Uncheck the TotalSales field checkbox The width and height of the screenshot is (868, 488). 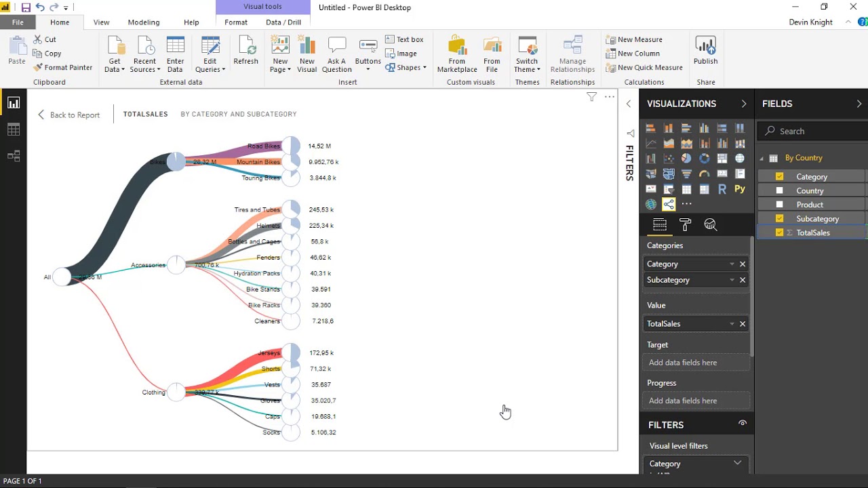(779, 232)
